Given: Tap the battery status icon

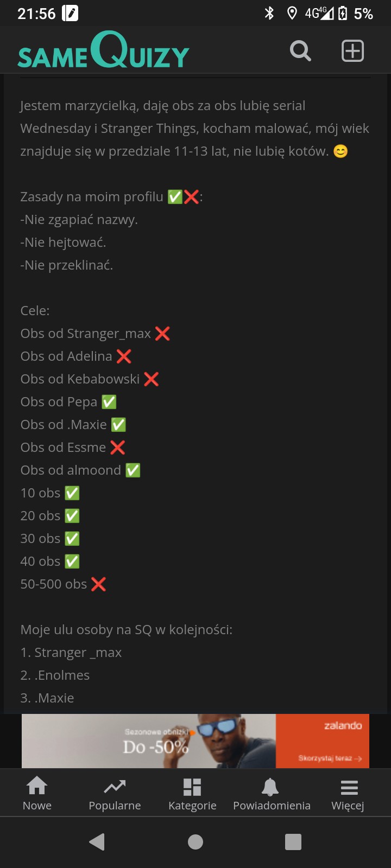Looking at the screenshot, I should [343, 14].
